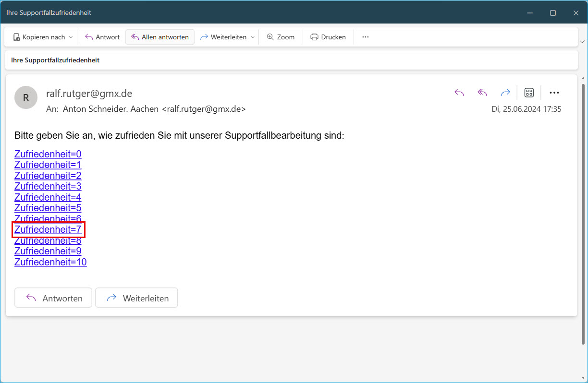This screenshot has height=383, width=588.
Task: Open toolbar overflow three-dot menu
Action: pos(365,37)
